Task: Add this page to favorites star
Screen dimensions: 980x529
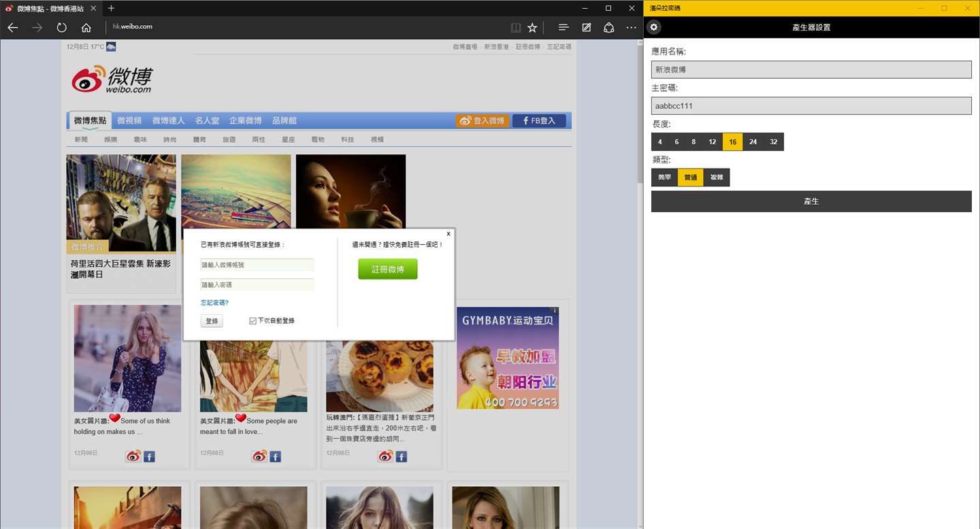Action: coord(532,27)
